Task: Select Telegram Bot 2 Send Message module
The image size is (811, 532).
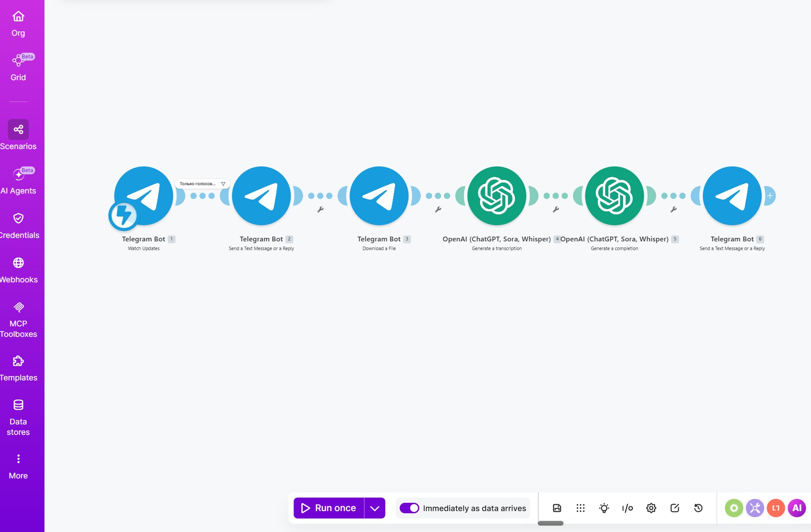Action: tap(262, 196)
